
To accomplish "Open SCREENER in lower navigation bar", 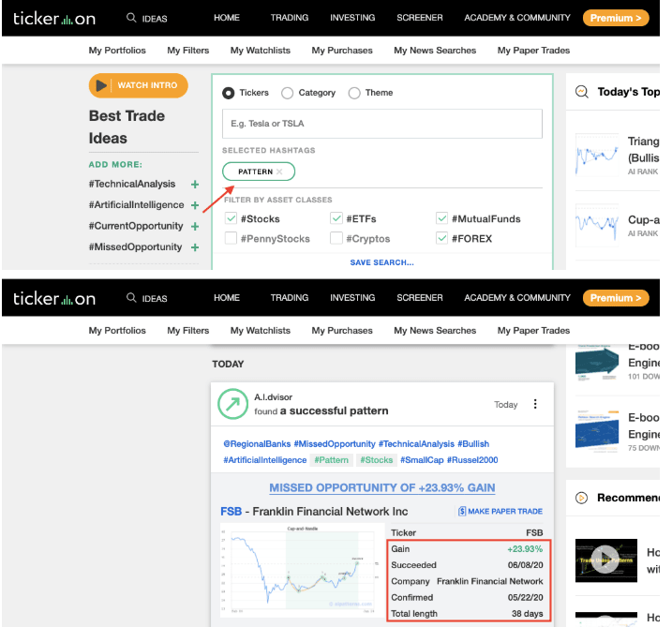I will click(420, 297).
